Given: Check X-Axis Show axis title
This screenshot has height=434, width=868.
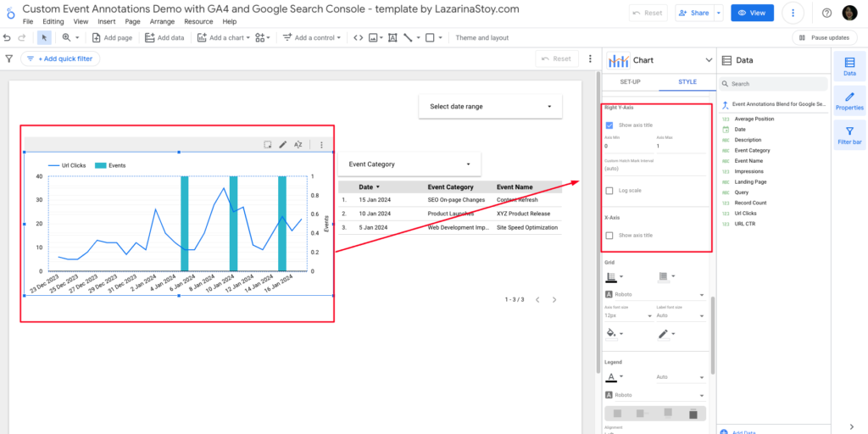Looking at the screenshot, I should [x=609, y=236].
